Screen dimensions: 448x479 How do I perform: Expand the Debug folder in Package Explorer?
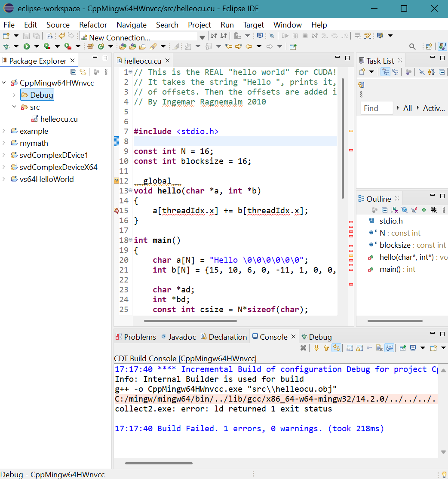click(14, 95)
